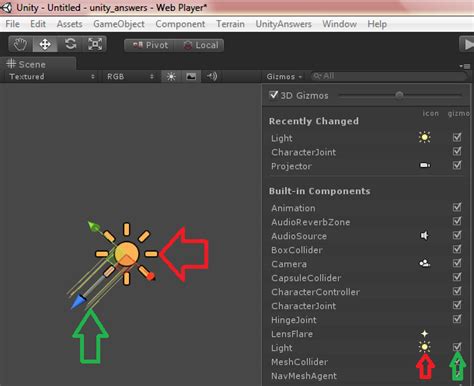Toggle scene lighting sun icon
Screen dimensions: 474x386
171,77
